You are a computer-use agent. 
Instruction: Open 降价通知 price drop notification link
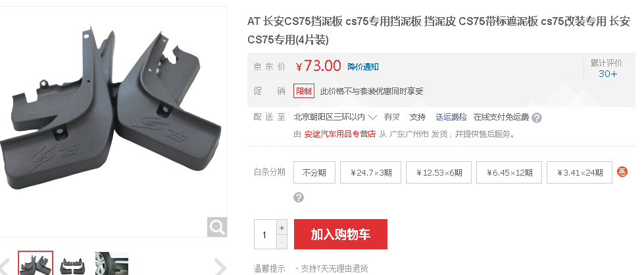pos(363,66)
